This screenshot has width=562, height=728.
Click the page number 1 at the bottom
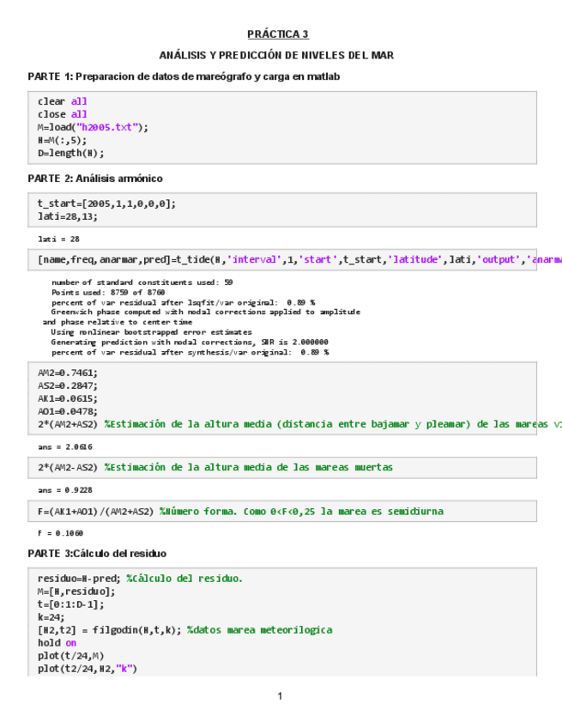click(x=280, y=695)
